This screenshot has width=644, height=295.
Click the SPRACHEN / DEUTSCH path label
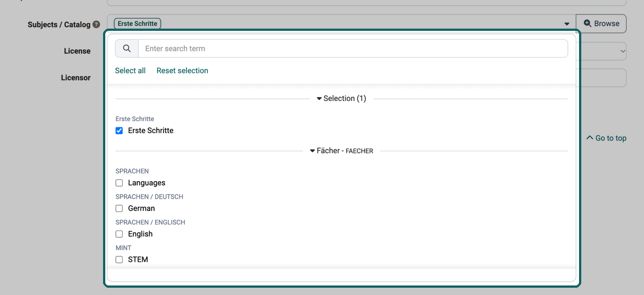coord(150,197)
